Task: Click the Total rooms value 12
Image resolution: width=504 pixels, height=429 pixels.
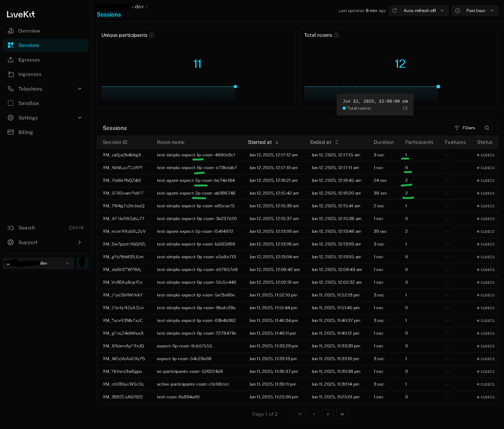Action: [400, 64]
